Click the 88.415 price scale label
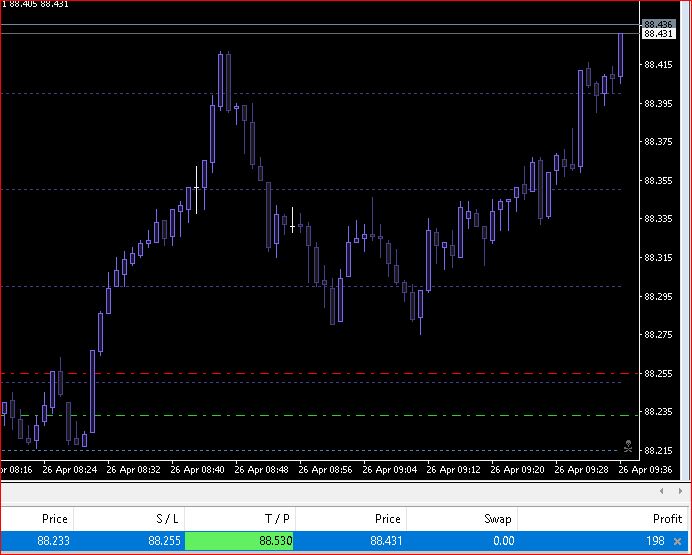The image size is (692, 555). [658, 65]
